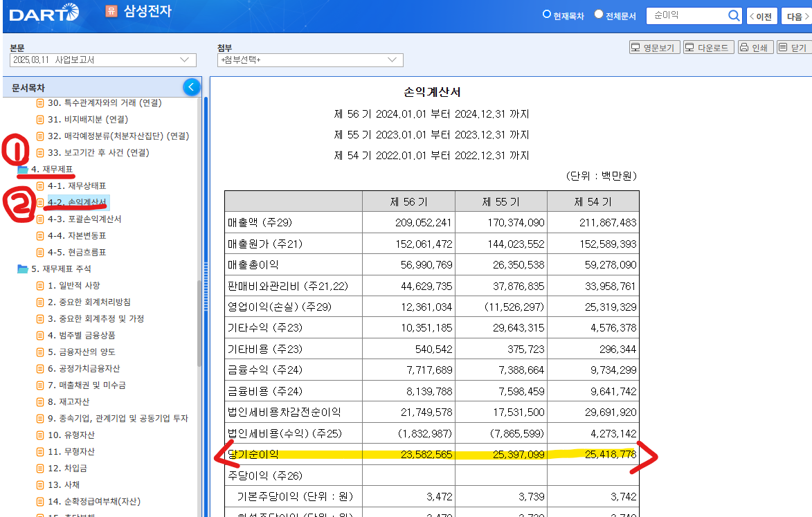Click the DART logo

tap(43, 12)
